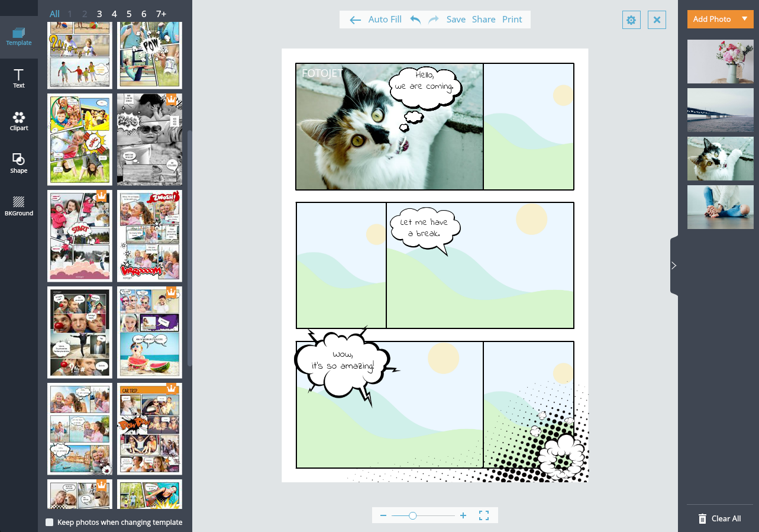Close the editor with X button
The image size is (759, 532).
[657, 20]
